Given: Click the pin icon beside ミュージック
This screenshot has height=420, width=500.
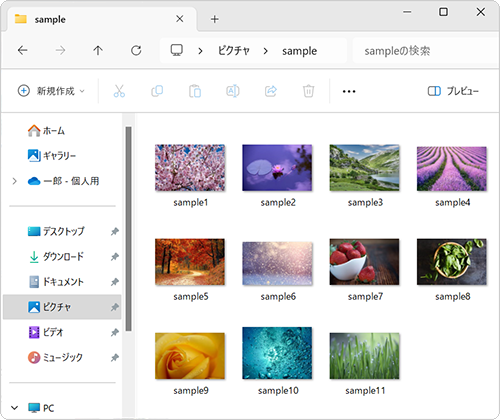Looking at the screenshot, I should 115,358.
